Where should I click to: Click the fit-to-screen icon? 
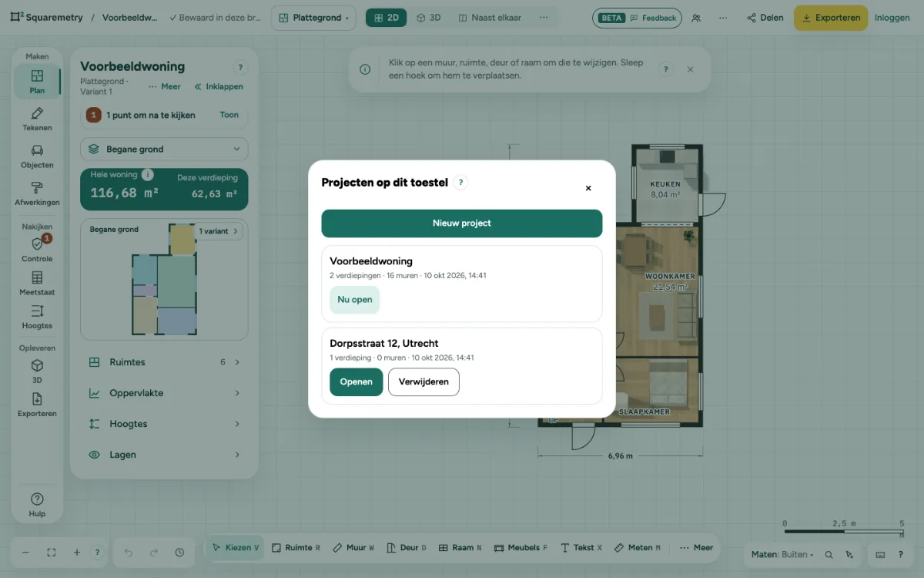click(x=52, y=552)
